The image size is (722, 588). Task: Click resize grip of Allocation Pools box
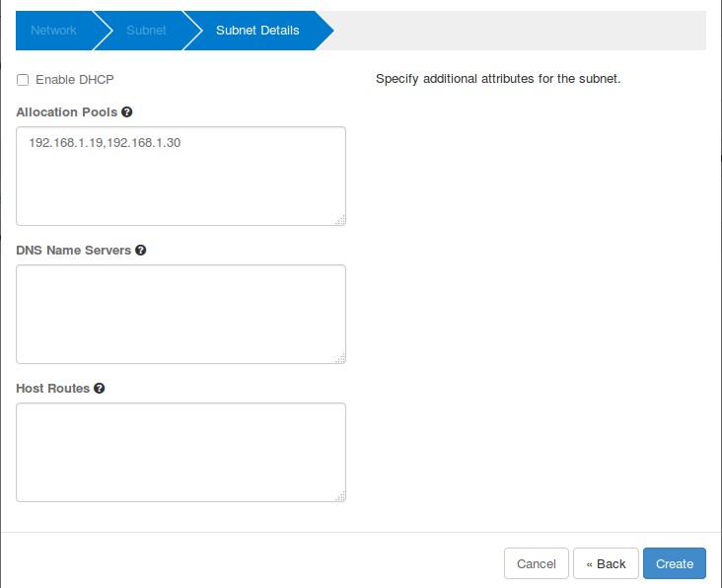[339, 220]
